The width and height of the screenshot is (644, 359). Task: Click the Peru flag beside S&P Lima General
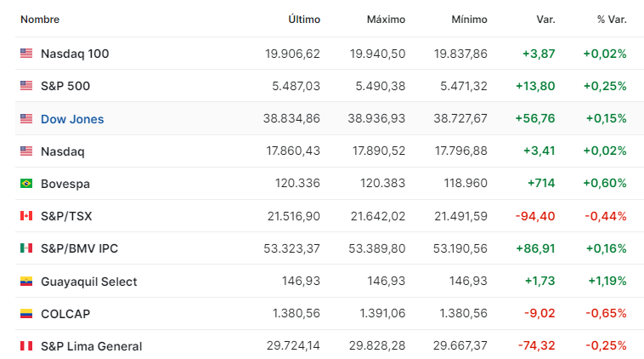(26, 346)
